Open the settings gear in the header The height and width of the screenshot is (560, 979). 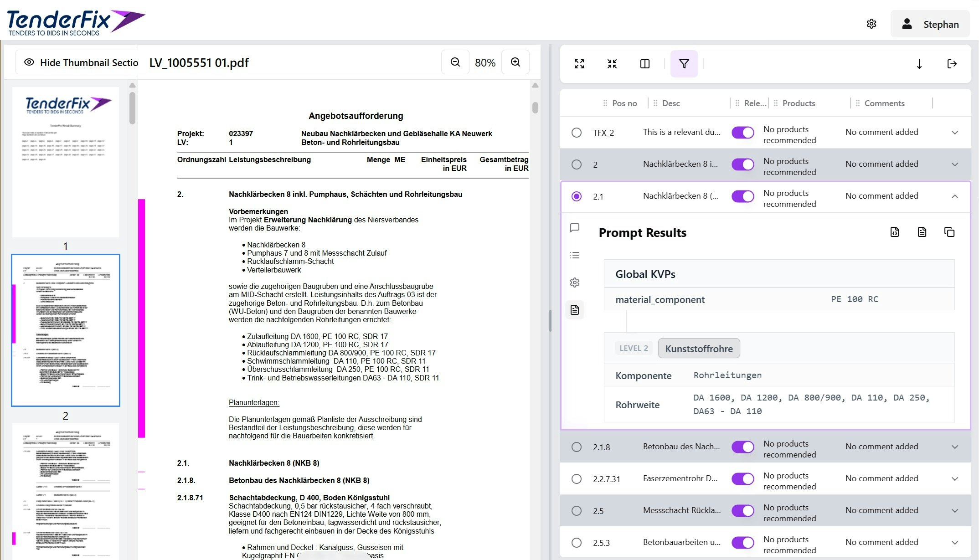click(871, 24)
